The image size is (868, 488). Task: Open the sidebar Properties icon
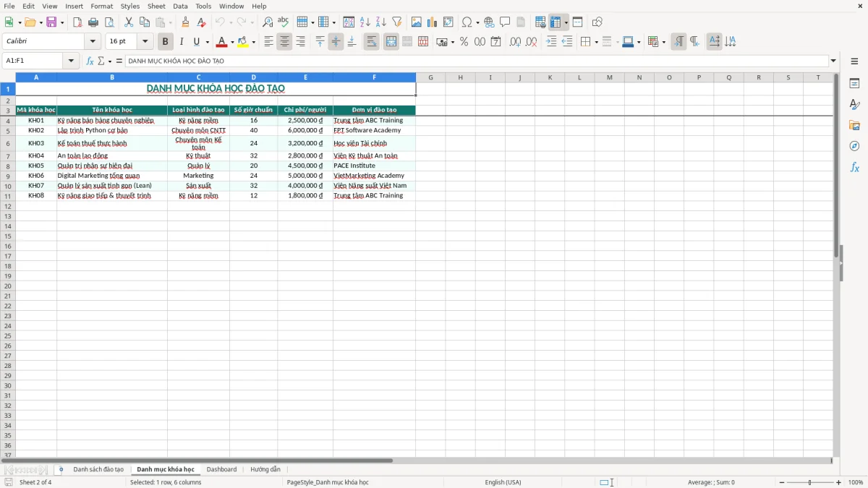(x=854, y=83)
